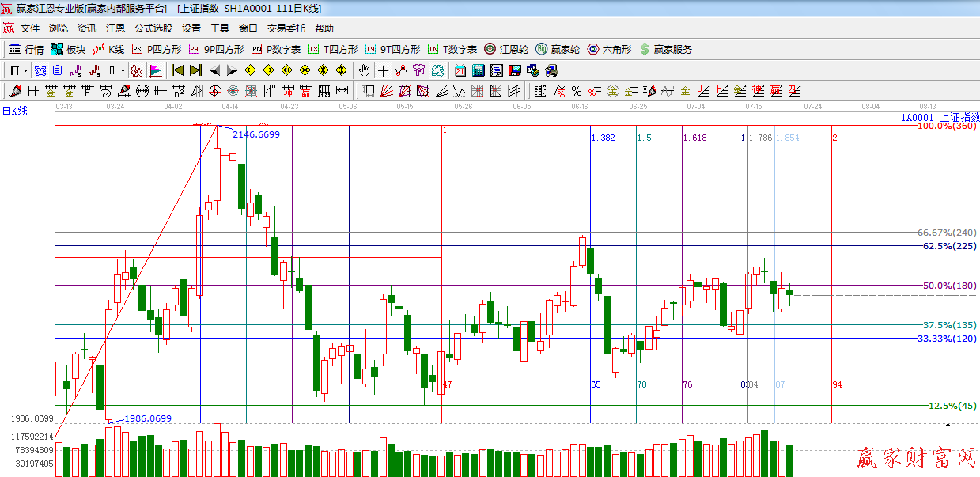The width and height of the screenshot is (980, 477).
Task: Click the 50.0%(180) purple level line label
Action: [949, 286]
